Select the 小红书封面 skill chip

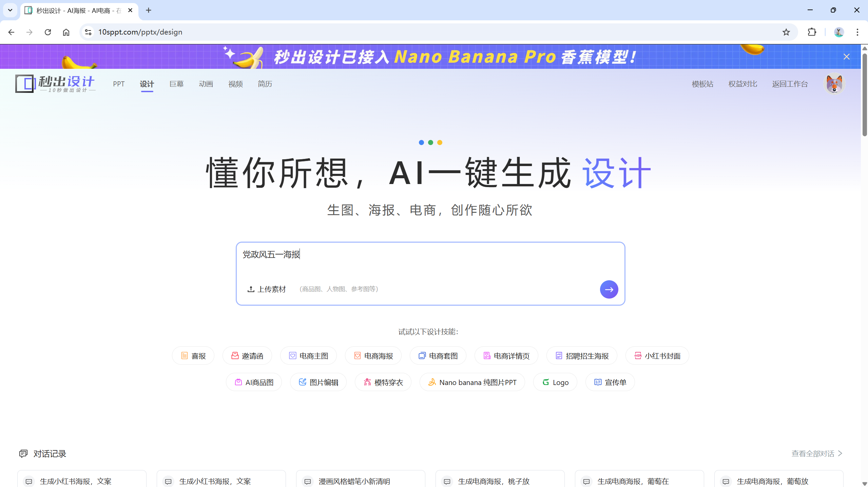657,356
